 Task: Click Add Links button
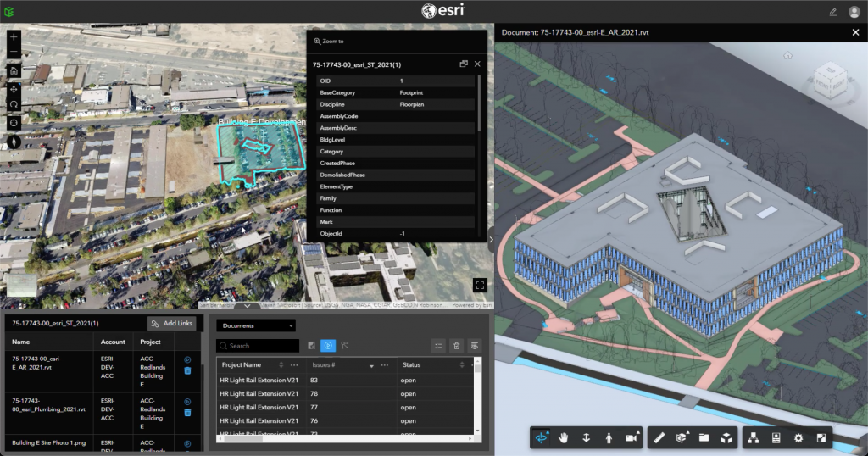point(172,323)
